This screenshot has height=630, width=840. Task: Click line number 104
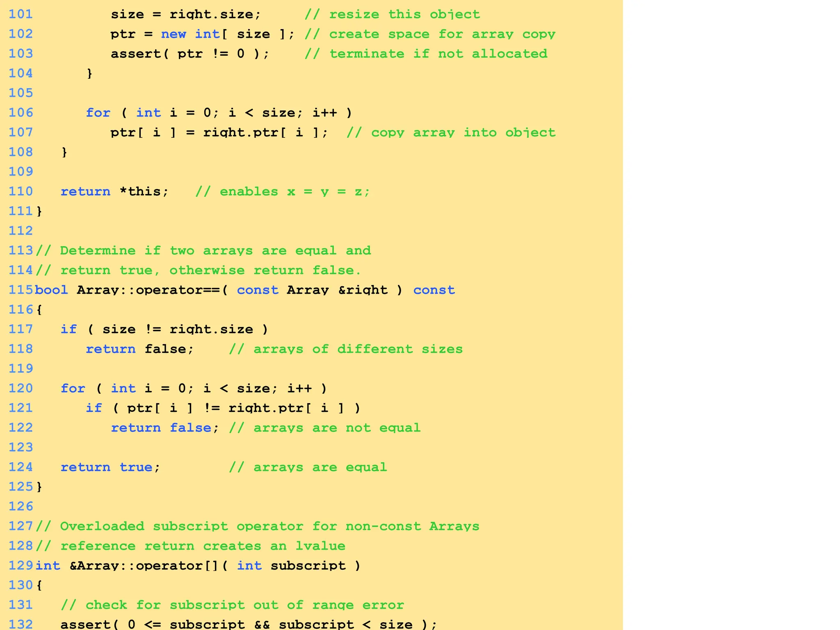[21, 73]
